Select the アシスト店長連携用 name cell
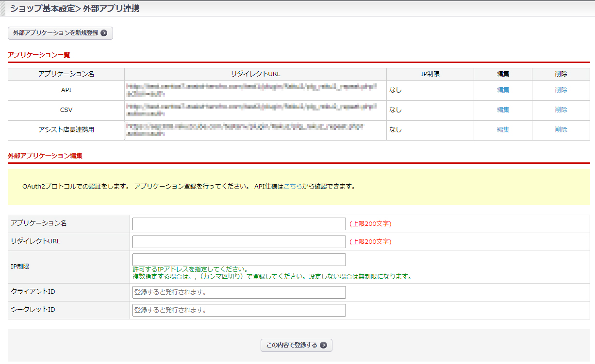The image size is (595, 364). tap(66, 130)
